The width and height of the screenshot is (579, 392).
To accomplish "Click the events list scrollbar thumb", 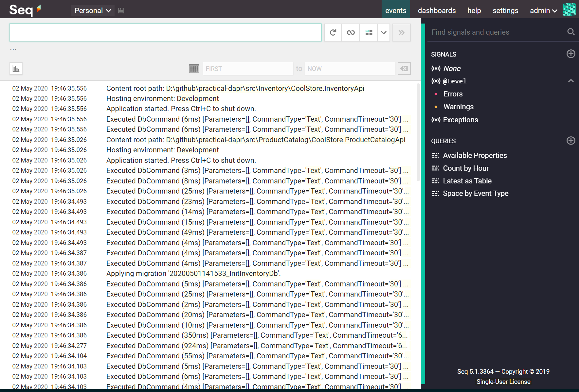I will [x=418, y=132].
